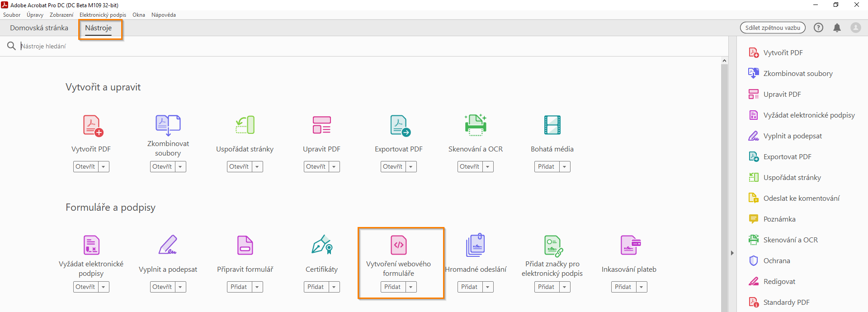Click the Vyžádat elektronické podpisy icon in main panel
This screenshot has height=312, width=868.
click(91, 245)
